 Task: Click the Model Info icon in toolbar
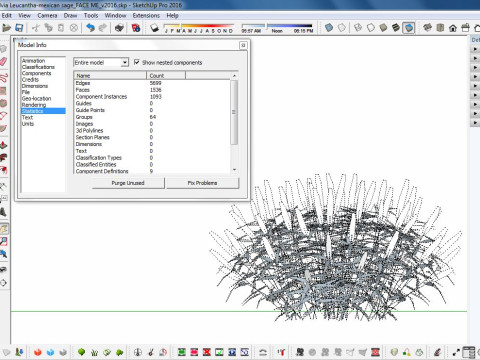pyautogui.click(x=136, y=28)
